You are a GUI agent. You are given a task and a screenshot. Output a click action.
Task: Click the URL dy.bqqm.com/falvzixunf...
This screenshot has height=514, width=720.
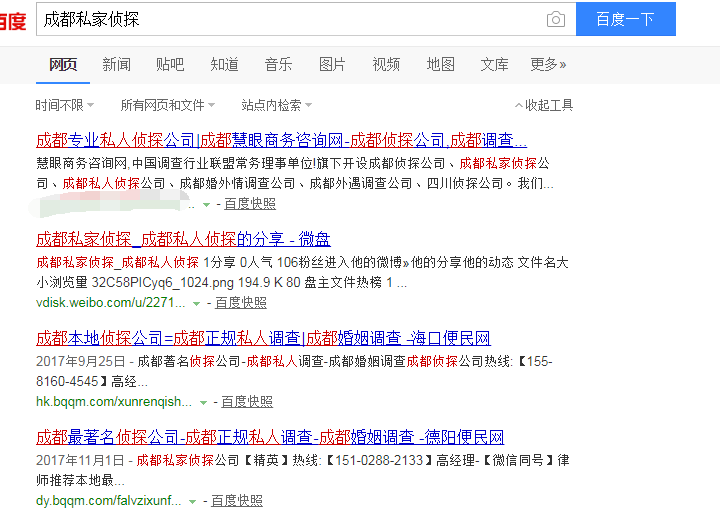[x=109, y=501]
